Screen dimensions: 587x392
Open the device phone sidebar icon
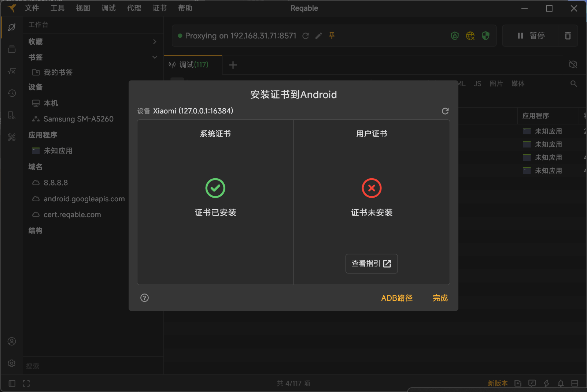(12, 115)
